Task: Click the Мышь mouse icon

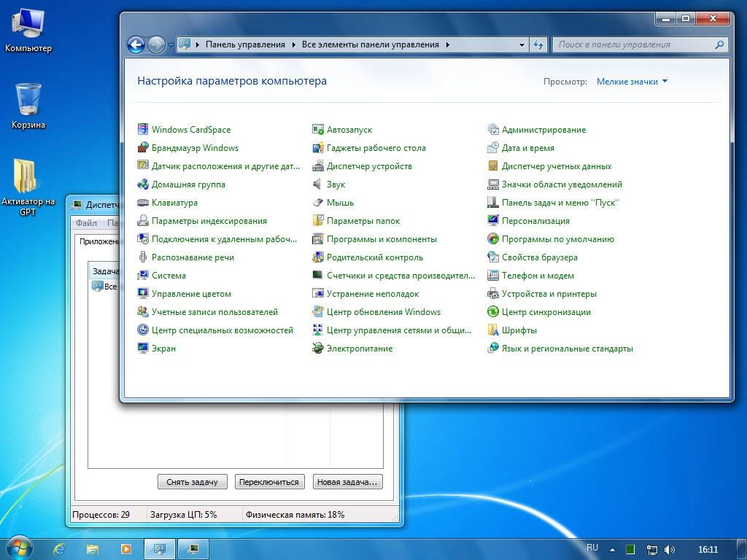Action: (318, 203)
